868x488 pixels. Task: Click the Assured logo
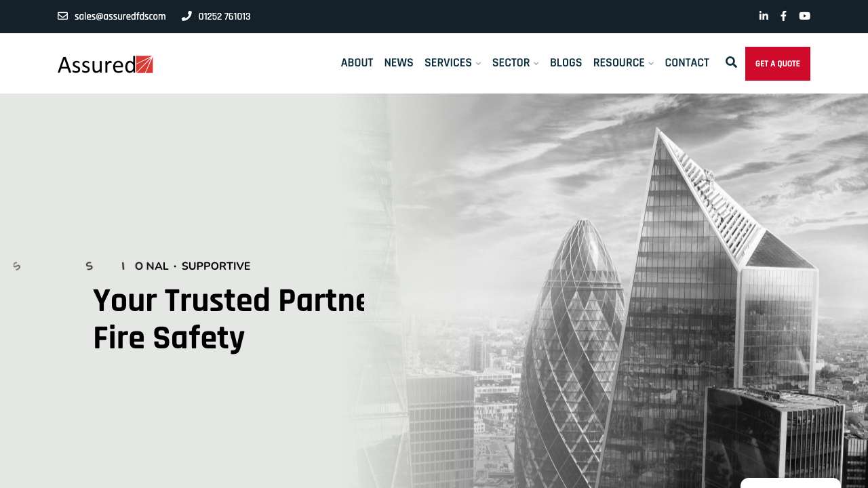(105, 64)
